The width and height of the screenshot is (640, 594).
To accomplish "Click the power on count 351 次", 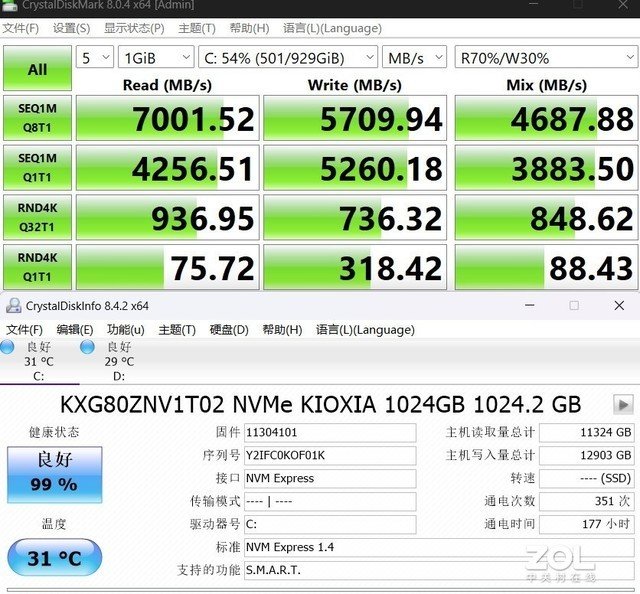I will [587, 501].
